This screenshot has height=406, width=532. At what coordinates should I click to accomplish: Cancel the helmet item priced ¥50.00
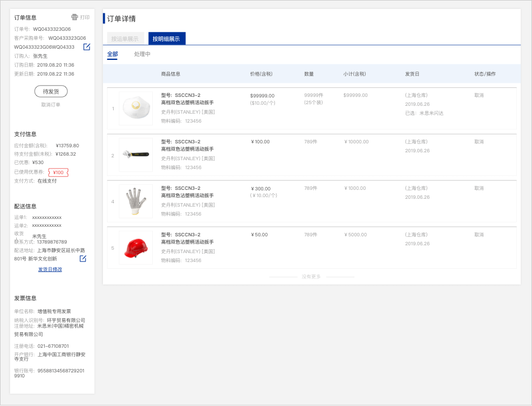(479, 235)
